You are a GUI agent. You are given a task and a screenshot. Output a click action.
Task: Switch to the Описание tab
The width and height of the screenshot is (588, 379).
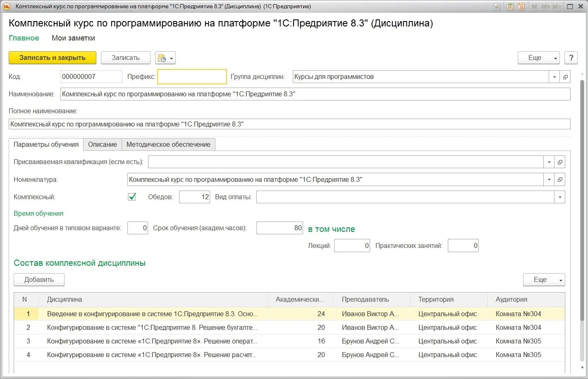(x=103, y=145)
